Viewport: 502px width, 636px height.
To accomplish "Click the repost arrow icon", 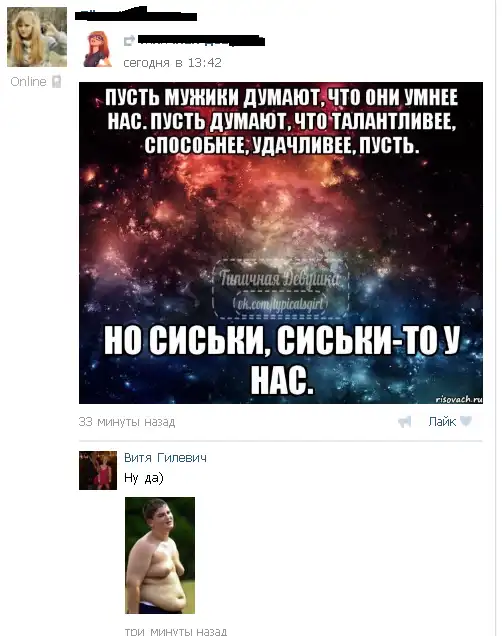I will click(x=129, y=41).
